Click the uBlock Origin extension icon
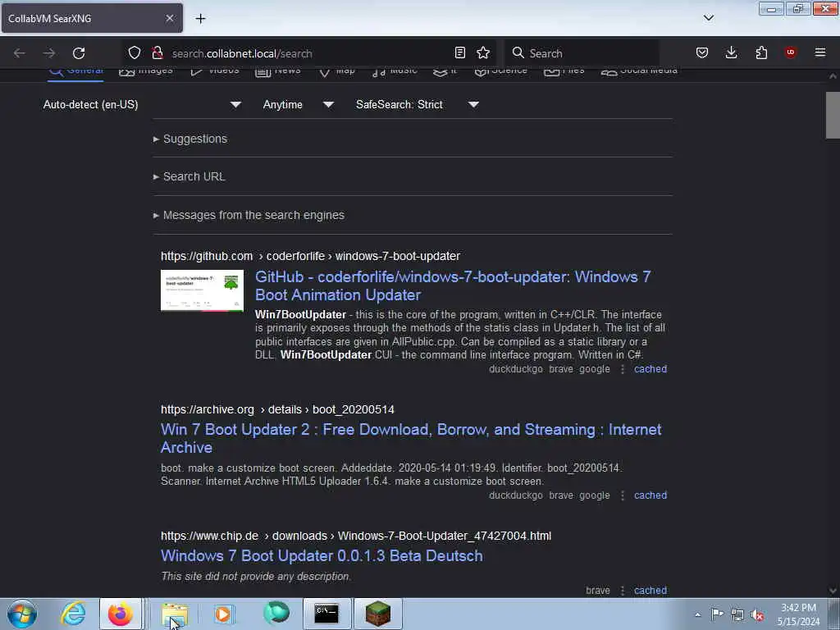Viewport: 840px width, 630px height. (x=790, y=52)
